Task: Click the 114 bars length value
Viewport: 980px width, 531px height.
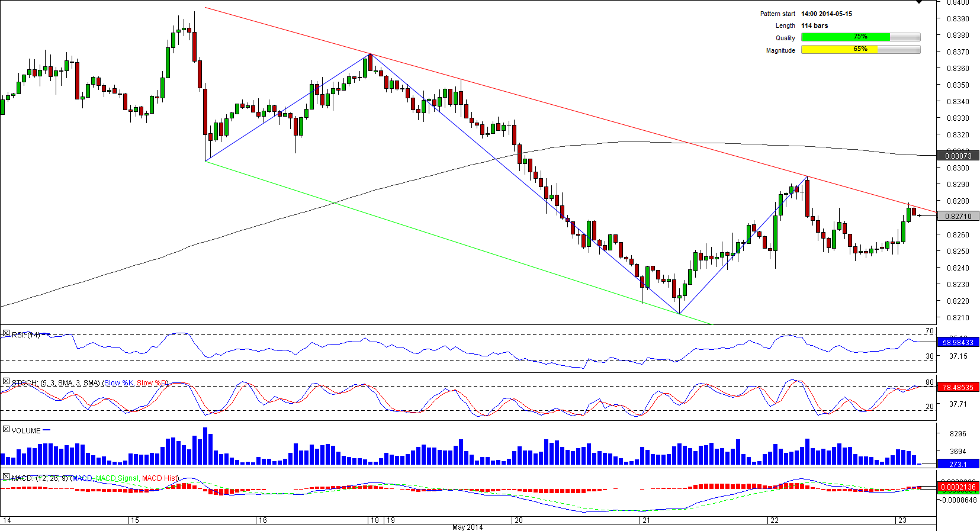Action: pos(815,25)
